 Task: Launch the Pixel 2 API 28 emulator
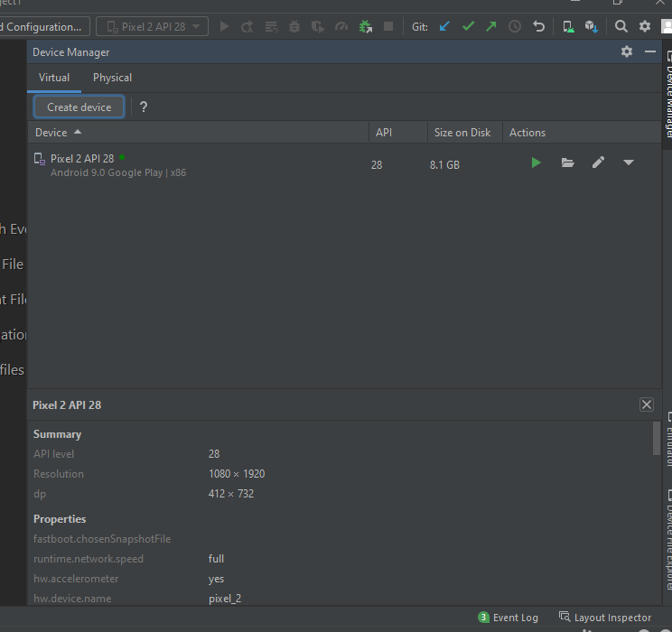coord(536,163)
